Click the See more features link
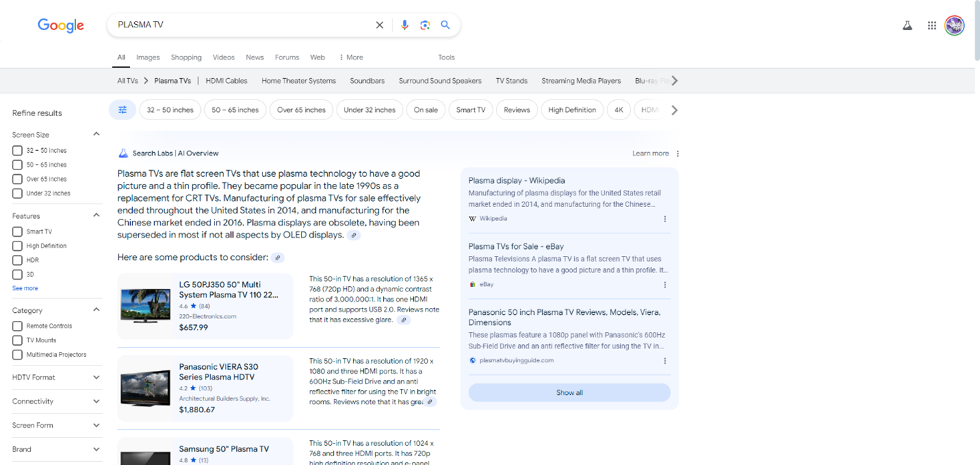This screenshot has height=465, width=980. (x=25, y=289)
